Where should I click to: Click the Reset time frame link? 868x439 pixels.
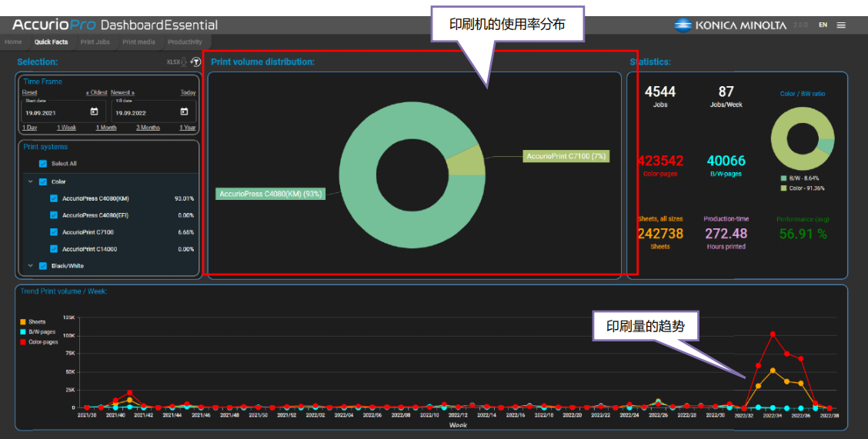pyautogui.click(x=30, y=92)
